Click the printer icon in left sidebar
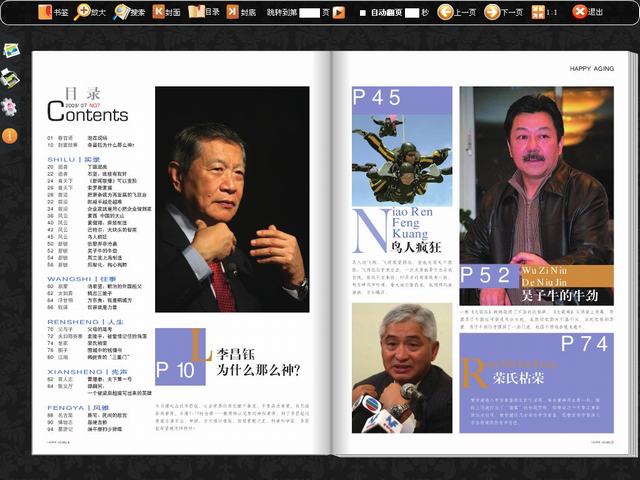 (10, 78)
